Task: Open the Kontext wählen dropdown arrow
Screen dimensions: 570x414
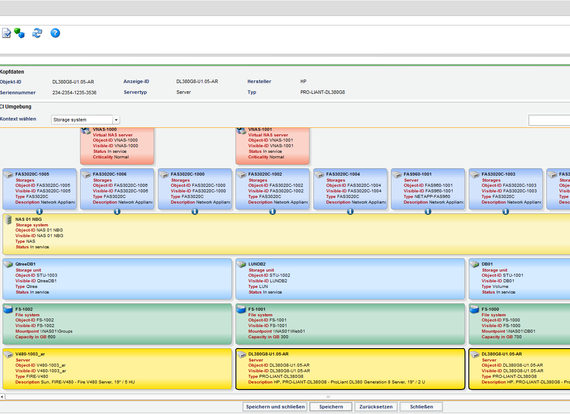Action: pos(116,120)
